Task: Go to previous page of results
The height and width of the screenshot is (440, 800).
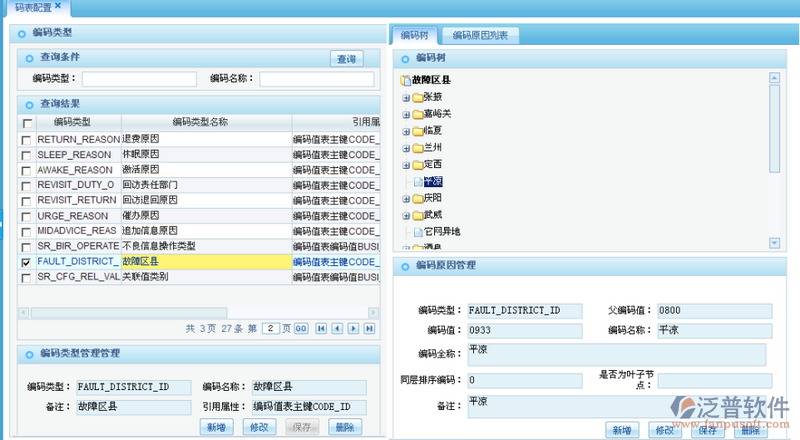Action: coord(337,328)
